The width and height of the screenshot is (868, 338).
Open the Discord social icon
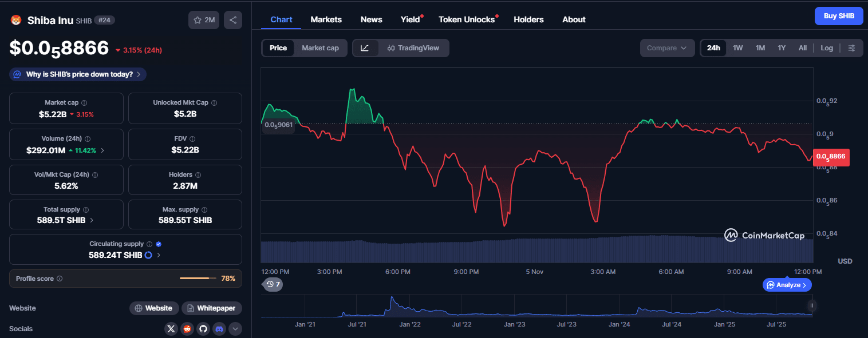[x=219, y=329]
